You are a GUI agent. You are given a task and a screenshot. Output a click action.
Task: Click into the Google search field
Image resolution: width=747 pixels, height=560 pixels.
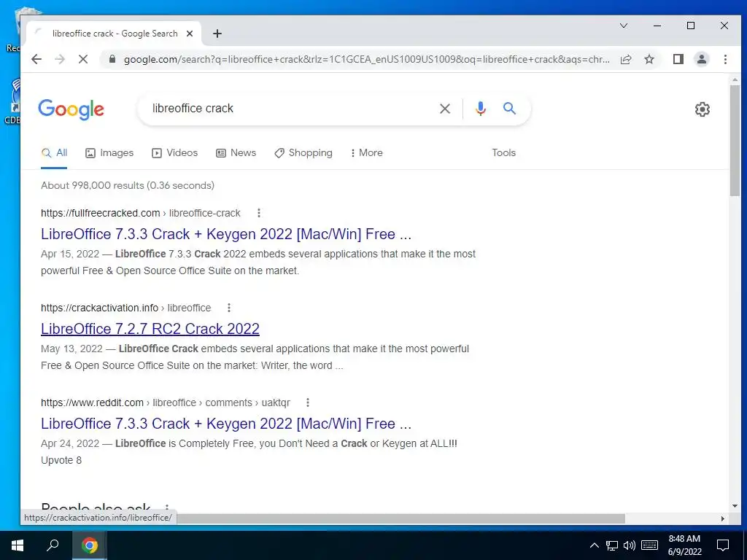coord(290,109)
